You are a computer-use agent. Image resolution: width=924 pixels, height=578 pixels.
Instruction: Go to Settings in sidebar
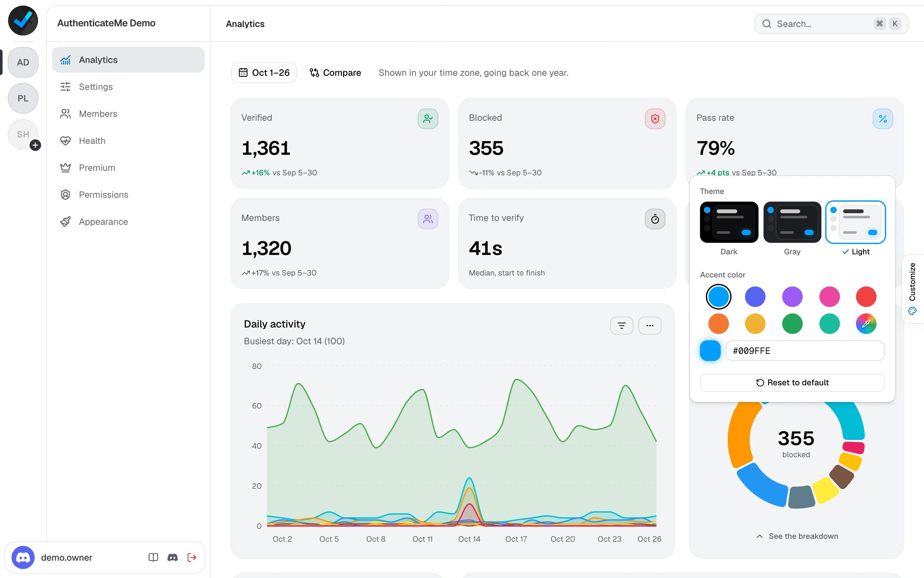pos(128,87)
